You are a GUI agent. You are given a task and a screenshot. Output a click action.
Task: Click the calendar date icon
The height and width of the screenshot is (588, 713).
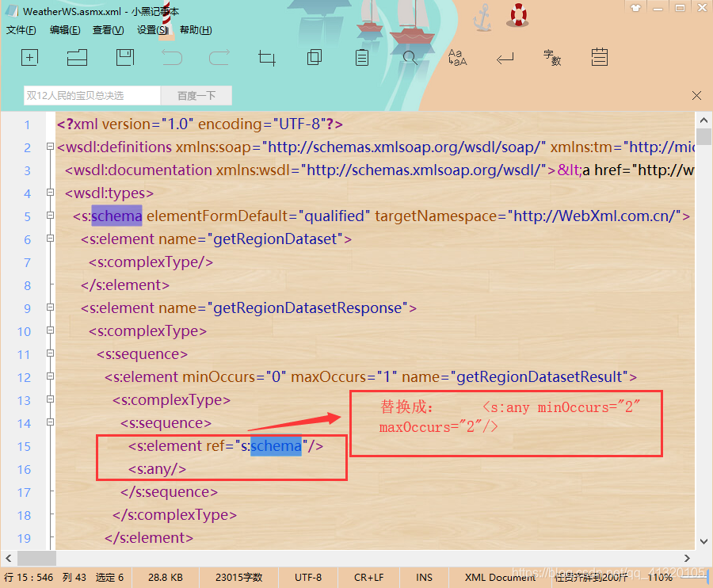click(x=600, y=57)
